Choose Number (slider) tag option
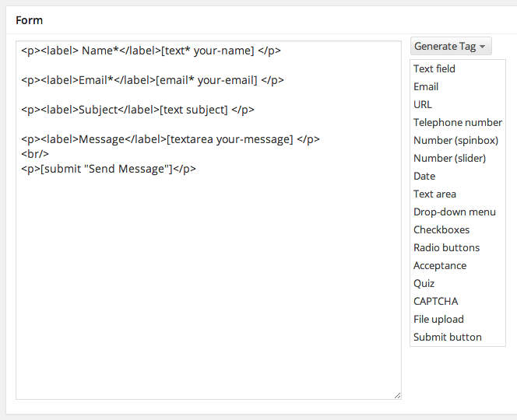The image size is (517, 420). pos(449,158)
